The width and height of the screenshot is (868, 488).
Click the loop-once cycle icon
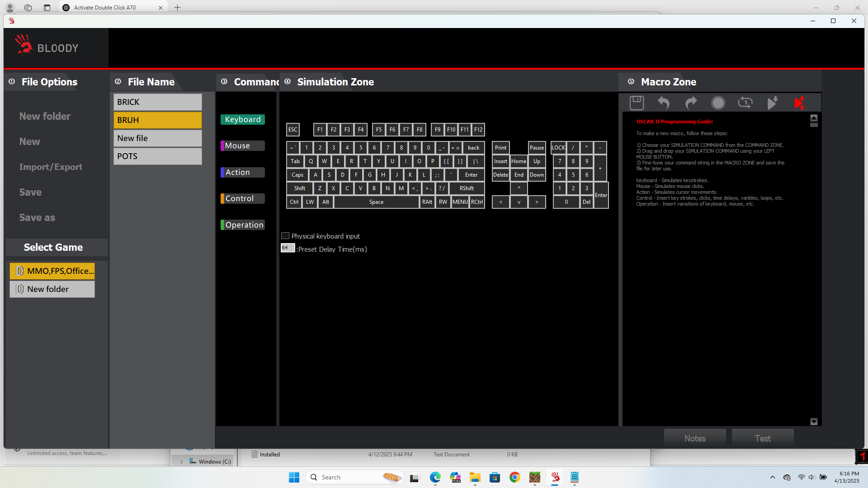tap(745, 103)
